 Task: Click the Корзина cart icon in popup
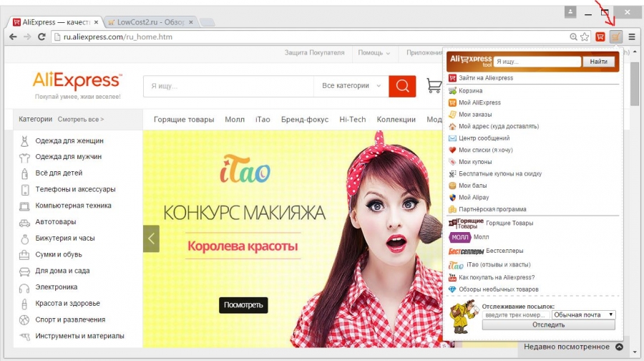tap(452, 91)
